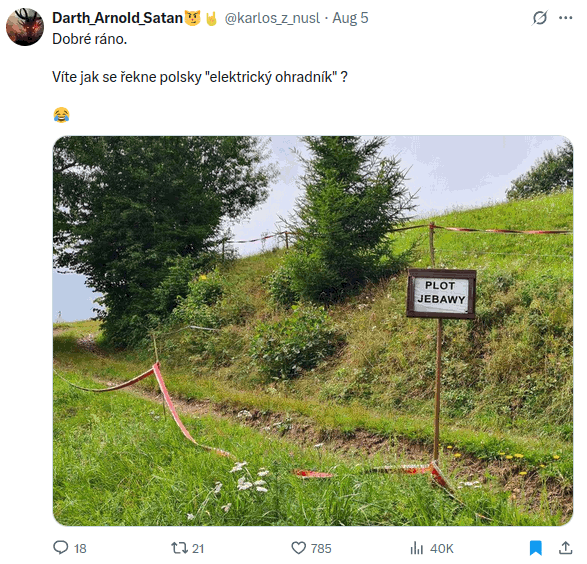
Task: Click the repost count 21
Action: click(x=198, y=549)
